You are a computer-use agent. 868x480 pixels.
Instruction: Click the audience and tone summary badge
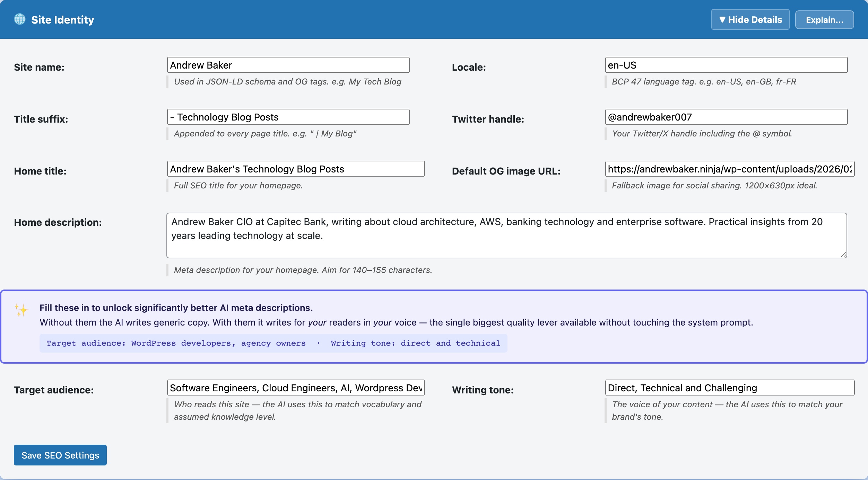pyautogui.click(x=274, y=343)
